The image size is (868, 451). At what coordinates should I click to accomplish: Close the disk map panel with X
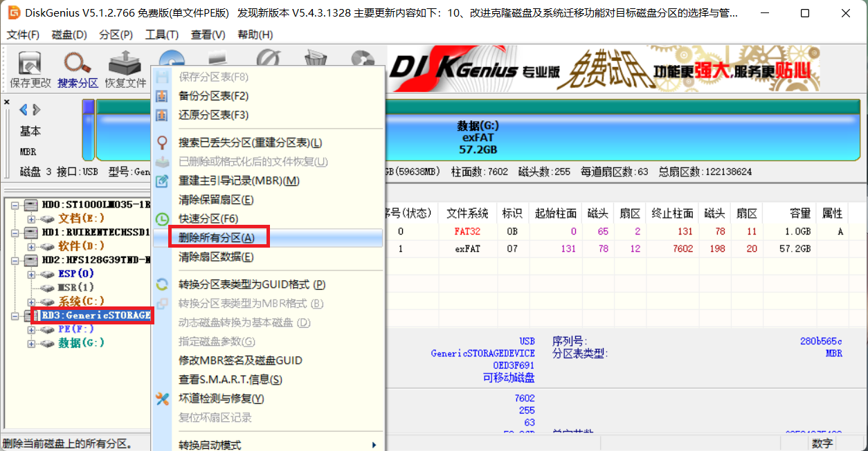click(x=7, y=102)
